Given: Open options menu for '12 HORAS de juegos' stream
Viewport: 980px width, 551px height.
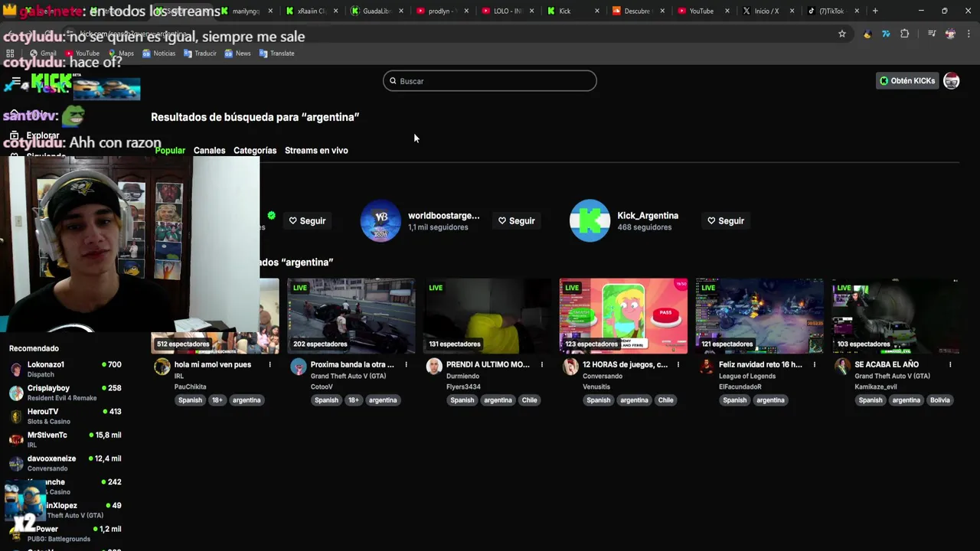Looking at the screenshot, I should coord(678,365).
